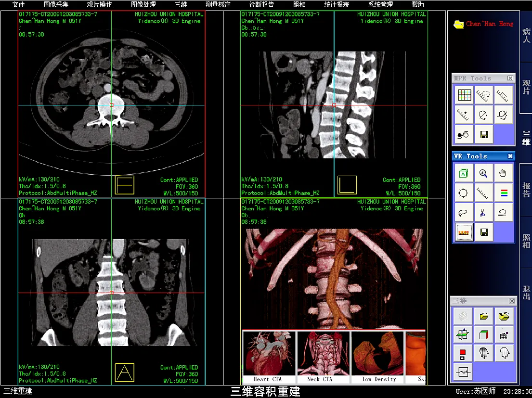Click the wireframe head icon in 三维 panel
The image size is (532, 398).
[484, 354]
